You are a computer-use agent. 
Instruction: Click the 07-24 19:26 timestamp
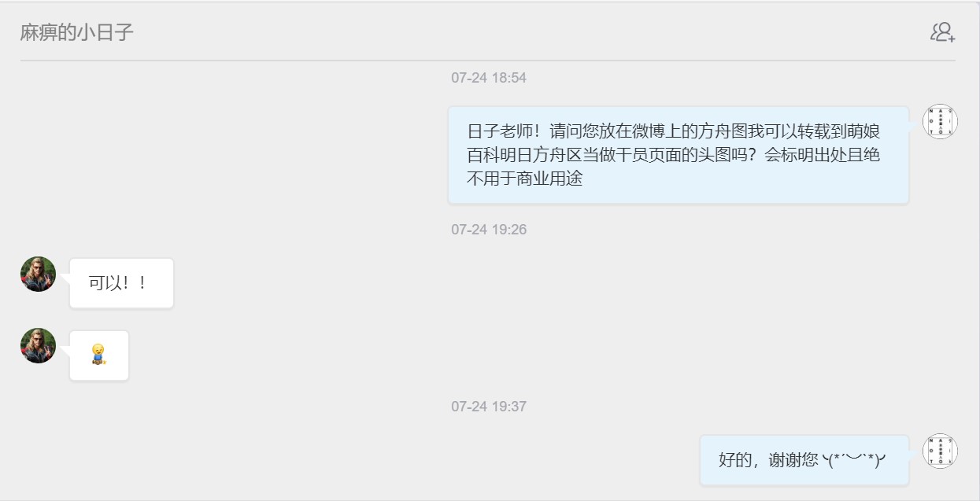(489, 230)
